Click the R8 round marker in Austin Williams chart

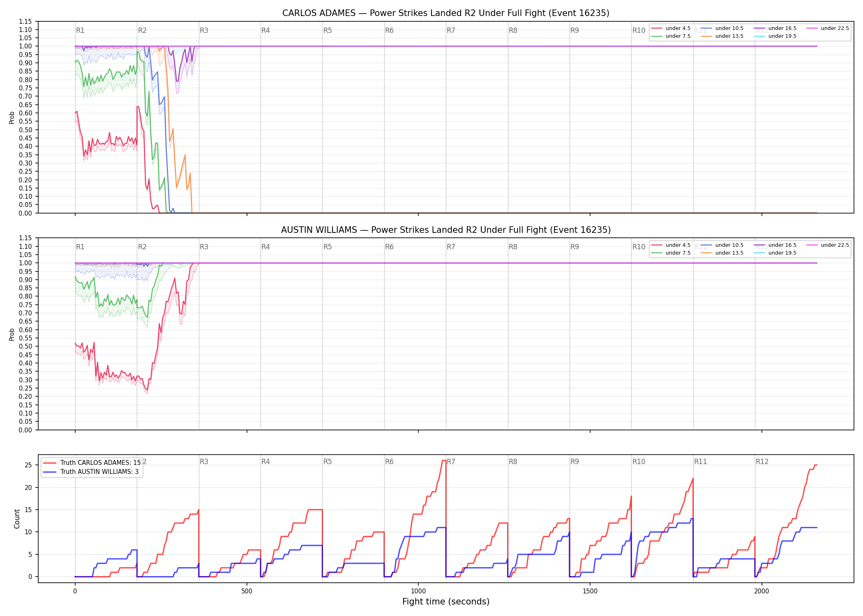tap(513, 247)
